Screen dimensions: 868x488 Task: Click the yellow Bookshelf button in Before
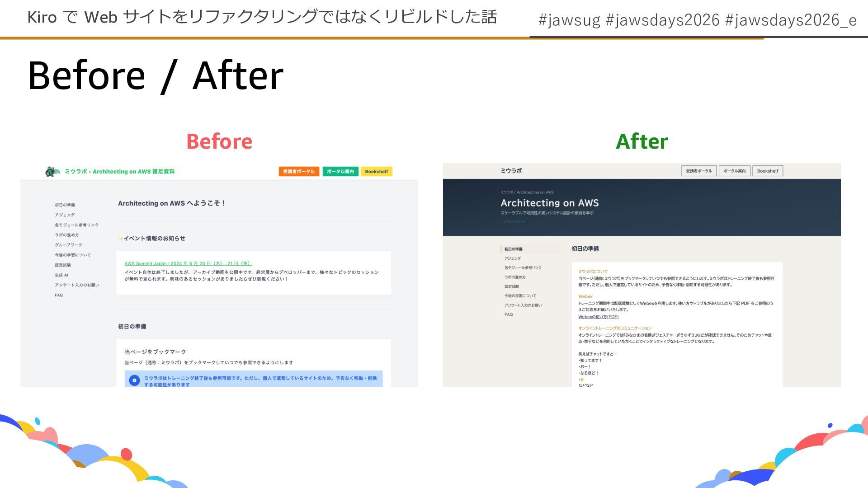click(x=376, y=172)
